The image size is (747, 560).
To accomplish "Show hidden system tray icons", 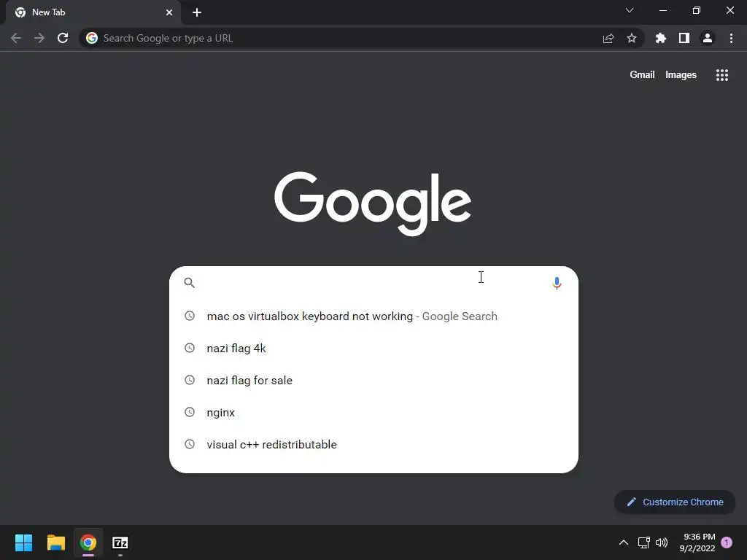I will 623,542.
